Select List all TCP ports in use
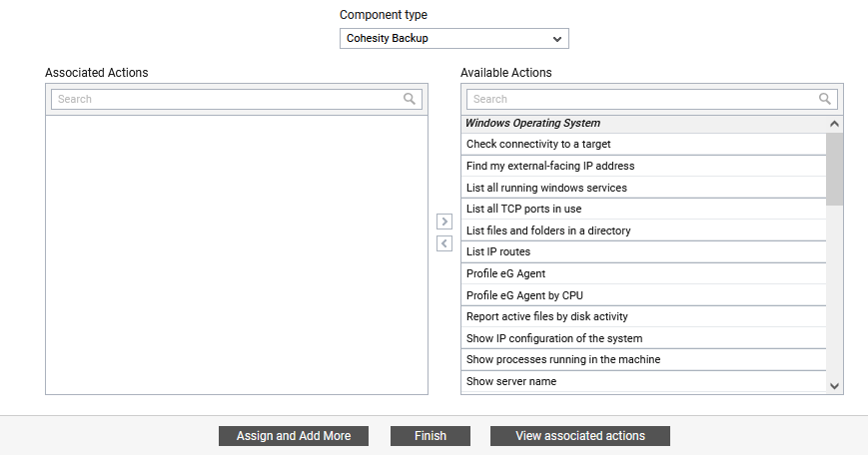Viewport: 868px width, 455px height. [x=644, y=209]
